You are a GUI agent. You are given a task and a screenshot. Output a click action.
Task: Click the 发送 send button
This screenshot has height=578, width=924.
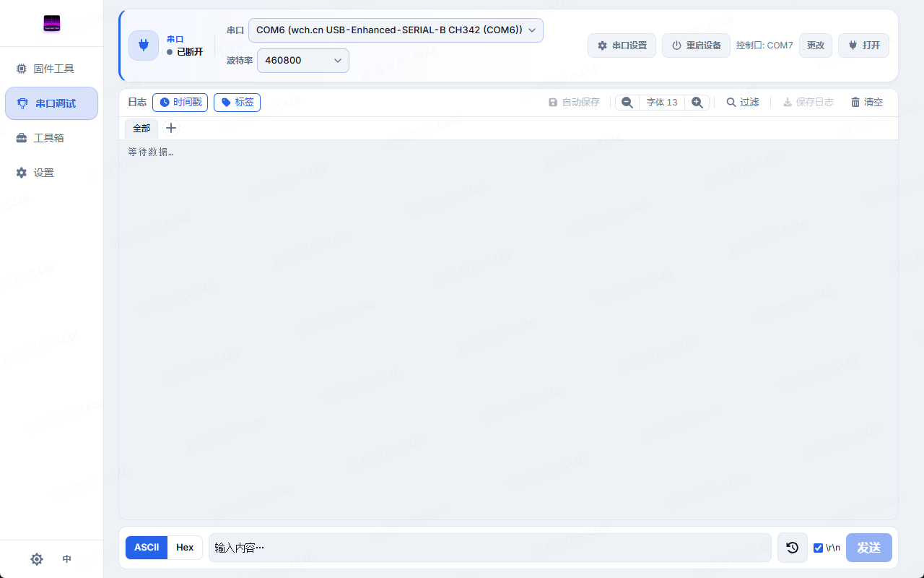[869, 548]
